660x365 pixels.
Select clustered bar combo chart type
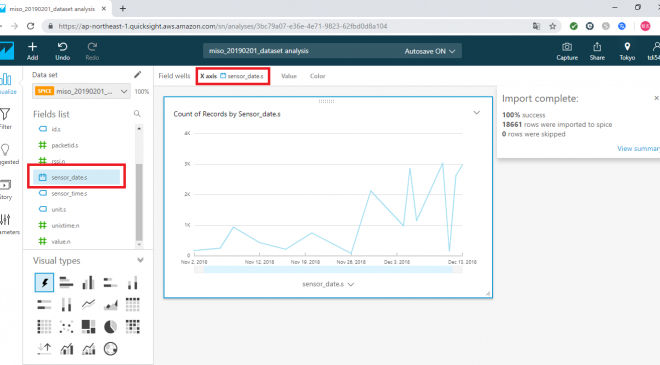click(x=66, y=349)
